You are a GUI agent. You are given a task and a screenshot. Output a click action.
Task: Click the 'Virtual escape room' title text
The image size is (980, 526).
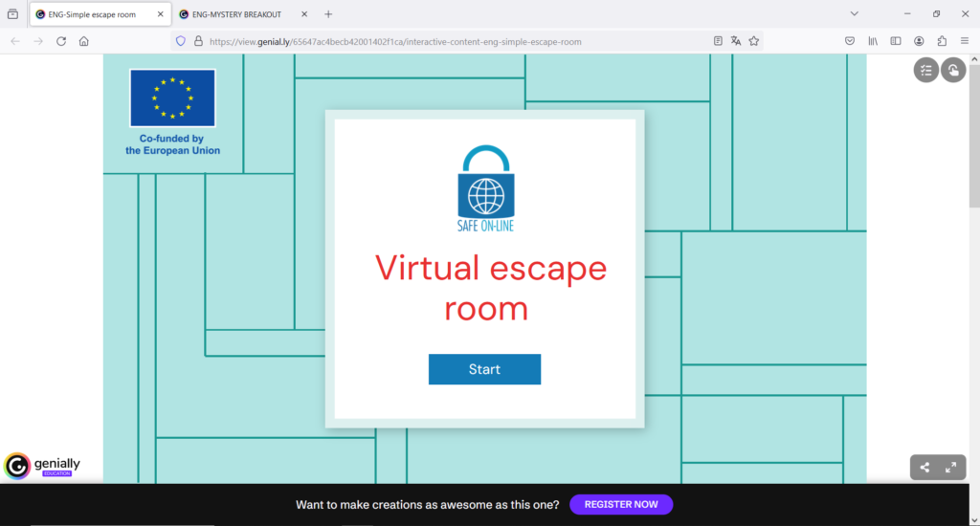(491, 287)
